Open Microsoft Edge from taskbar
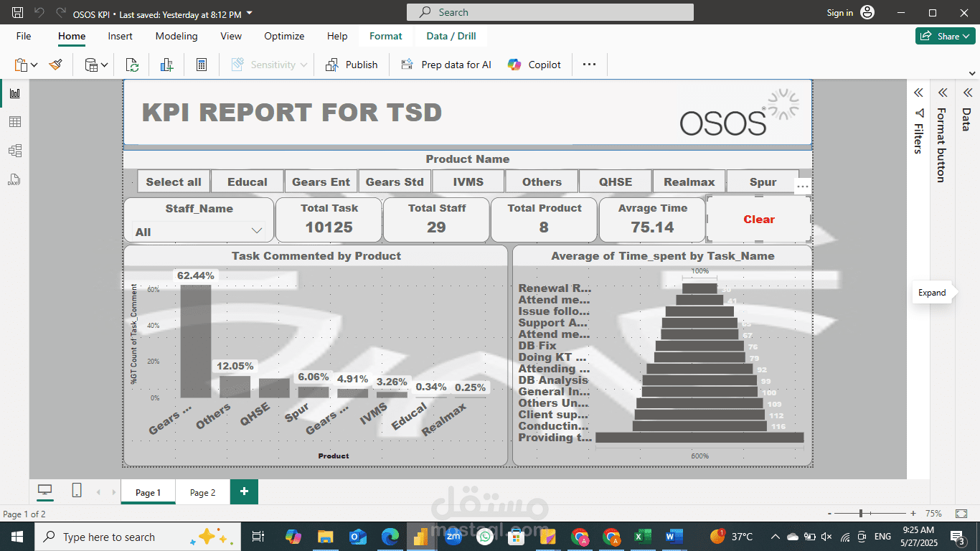This screenshot has height=551, width=980. 390,537
